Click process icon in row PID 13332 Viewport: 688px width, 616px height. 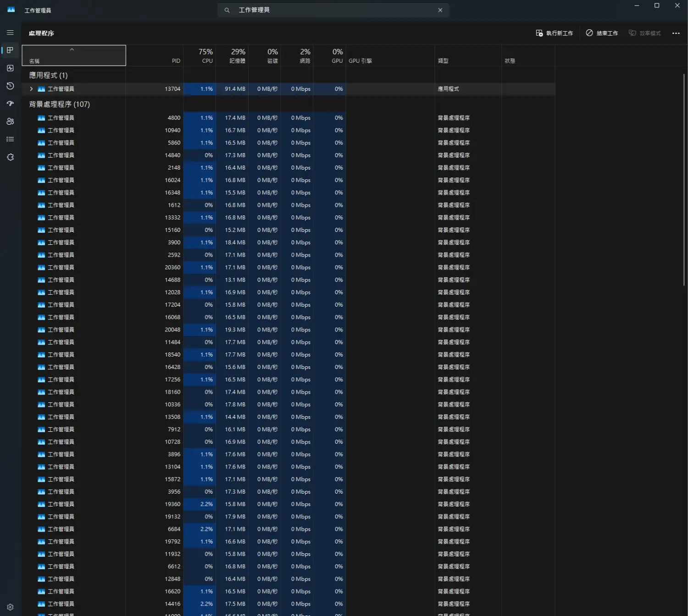(41, 218)
